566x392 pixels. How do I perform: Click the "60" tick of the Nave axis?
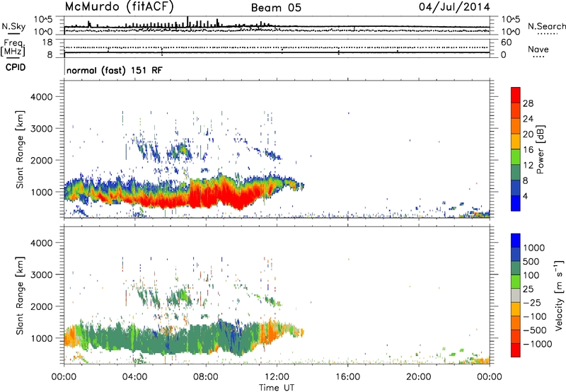click(x=506, y=42)
